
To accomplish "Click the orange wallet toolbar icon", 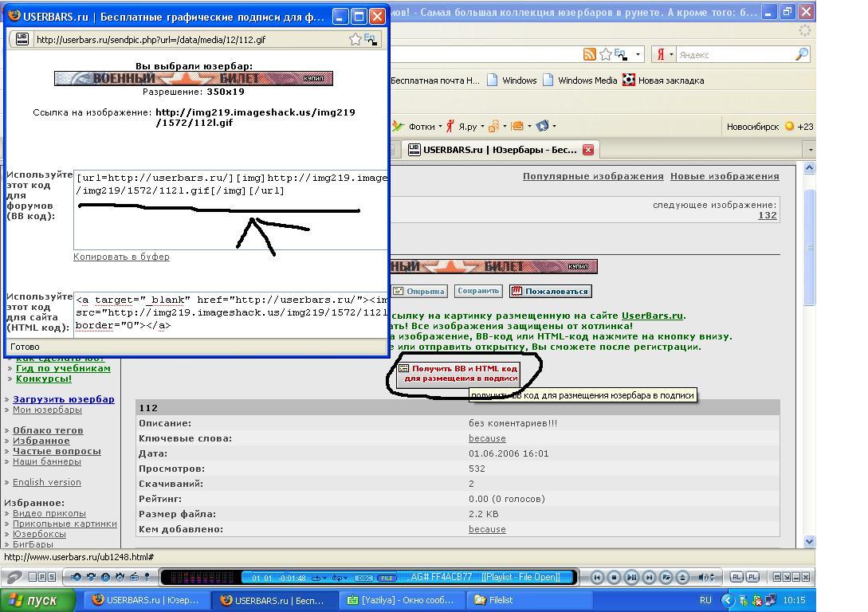I will [x=517, y=126].
